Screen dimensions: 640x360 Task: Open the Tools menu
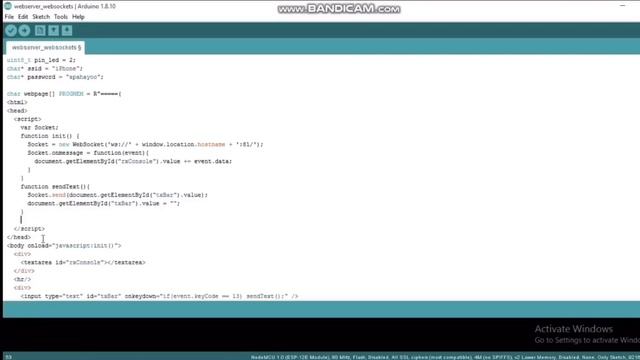(x=60, y=17)
